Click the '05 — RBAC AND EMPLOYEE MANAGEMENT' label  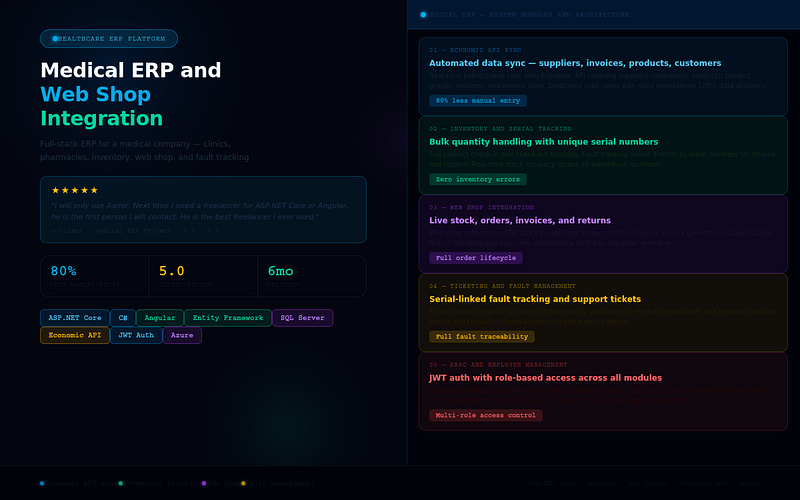498,364
